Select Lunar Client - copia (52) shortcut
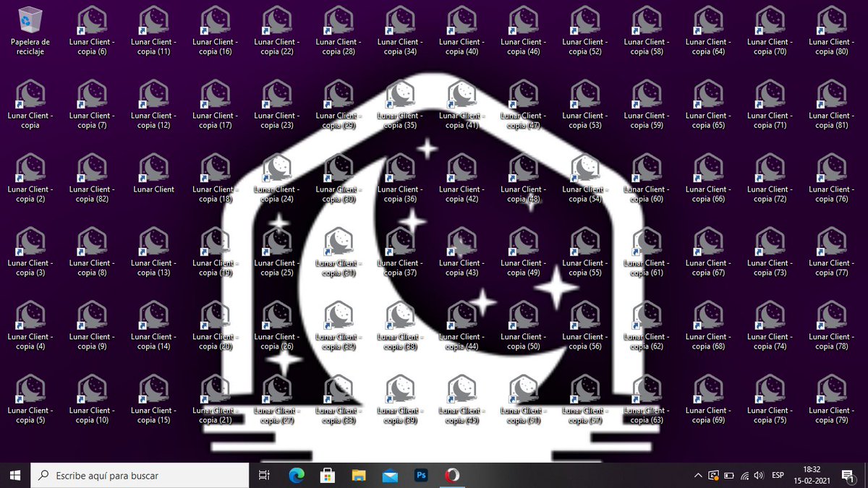The width and height of the screenshot is (868, 488). 585,32
